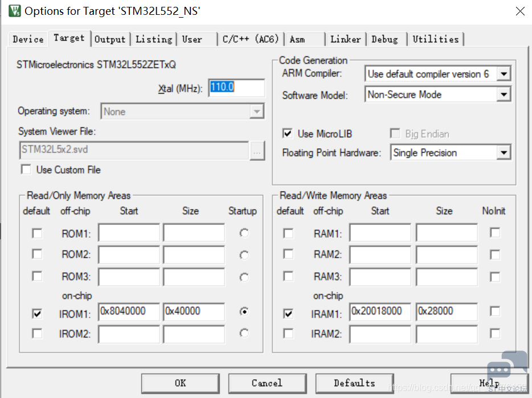The image size is (532, 398).
Task: Edit the IRAM1 Start field 0x20018000
Action: click(x=380, y=312)
